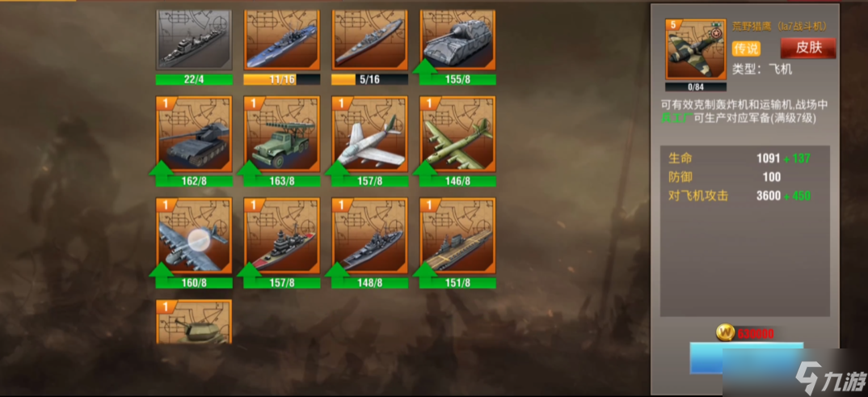Select the grey destroyer card showing 22/4
This screenshot has width=868, height=397.
tap(194, 40)
